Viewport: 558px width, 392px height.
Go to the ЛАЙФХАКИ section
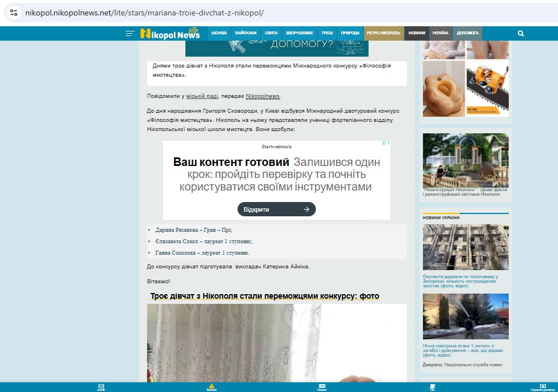pos(246,33)
